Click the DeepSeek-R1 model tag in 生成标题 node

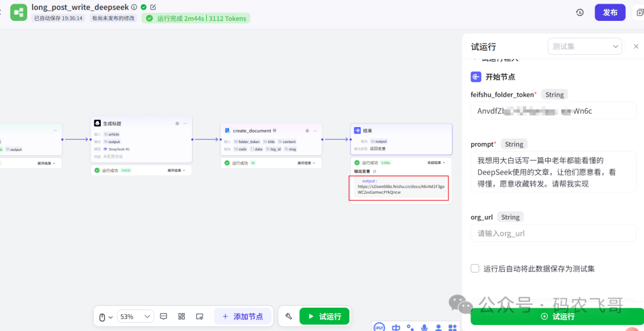117,149
